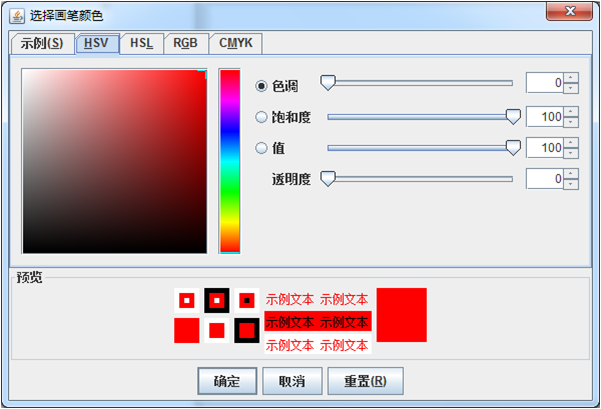Select the HSV tab
The image size is (601, 409).
98,43
